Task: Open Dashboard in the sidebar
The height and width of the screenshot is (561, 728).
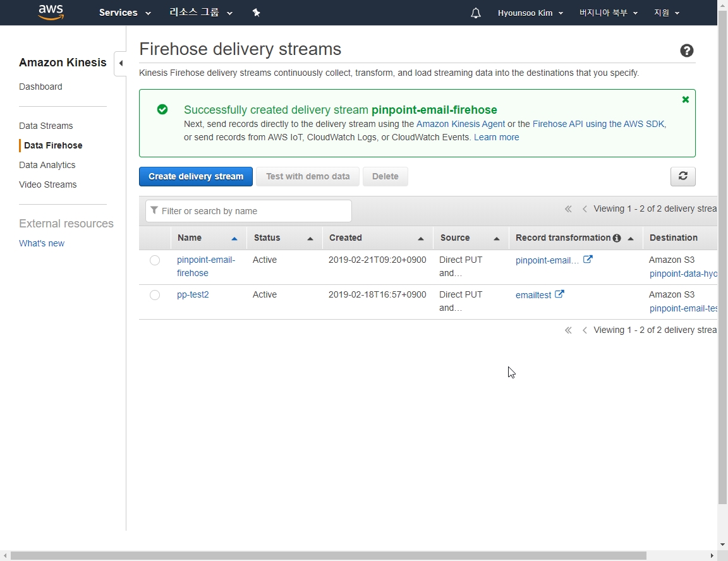Action: [40, 87]
